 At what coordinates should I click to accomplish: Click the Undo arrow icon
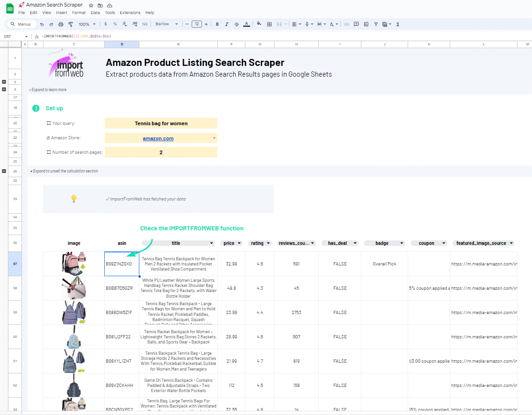42,24
